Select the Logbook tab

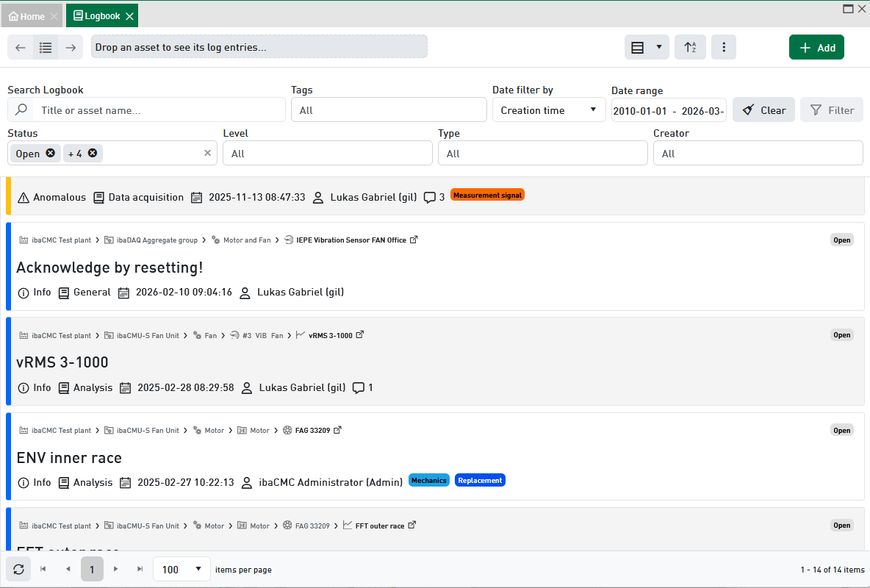[96, 16]
